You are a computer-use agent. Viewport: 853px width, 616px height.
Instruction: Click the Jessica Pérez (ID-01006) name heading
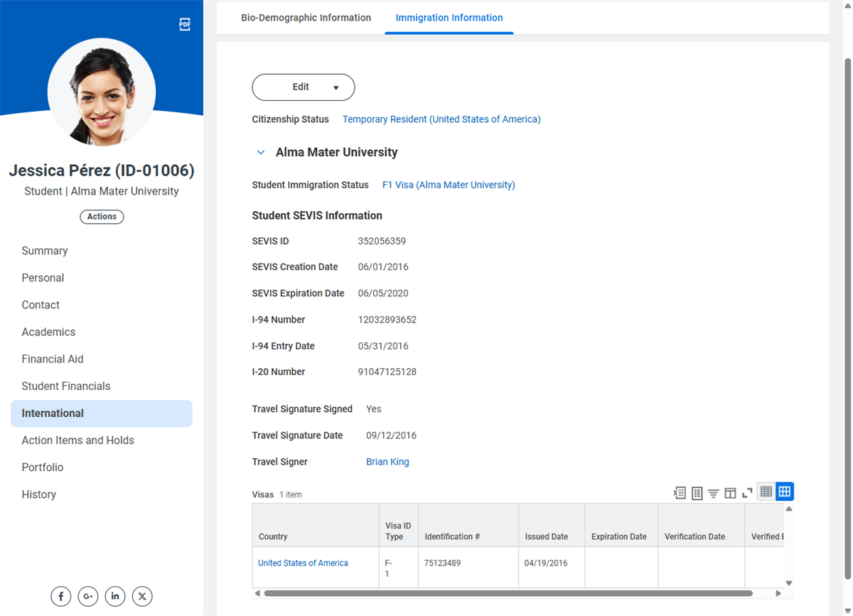pos(102,171)
